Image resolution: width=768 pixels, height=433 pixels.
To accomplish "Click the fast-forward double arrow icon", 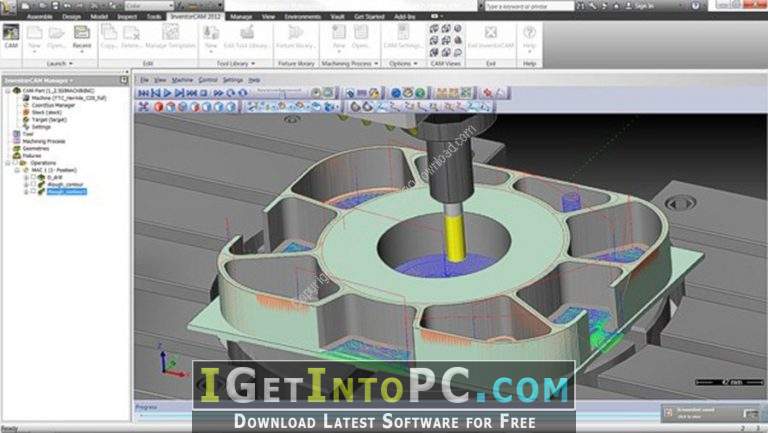I will tap(218, 93).
